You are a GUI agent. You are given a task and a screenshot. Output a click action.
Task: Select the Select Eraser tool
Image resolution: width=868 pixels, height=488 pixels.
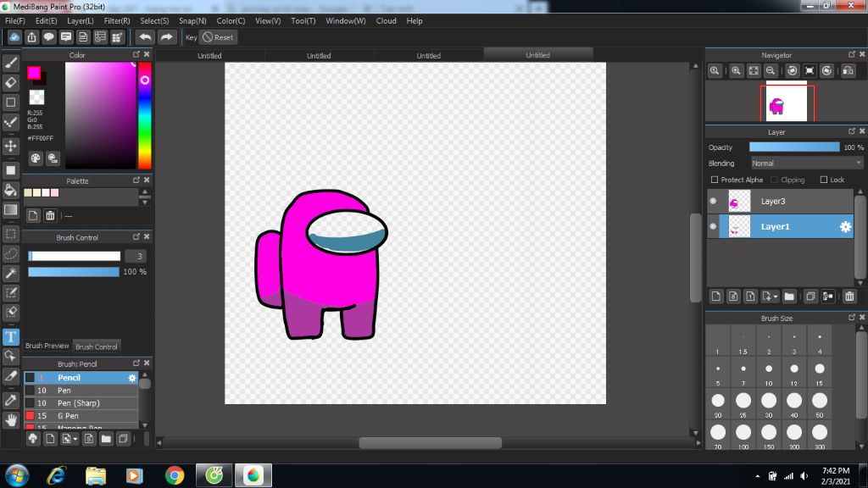10,312
